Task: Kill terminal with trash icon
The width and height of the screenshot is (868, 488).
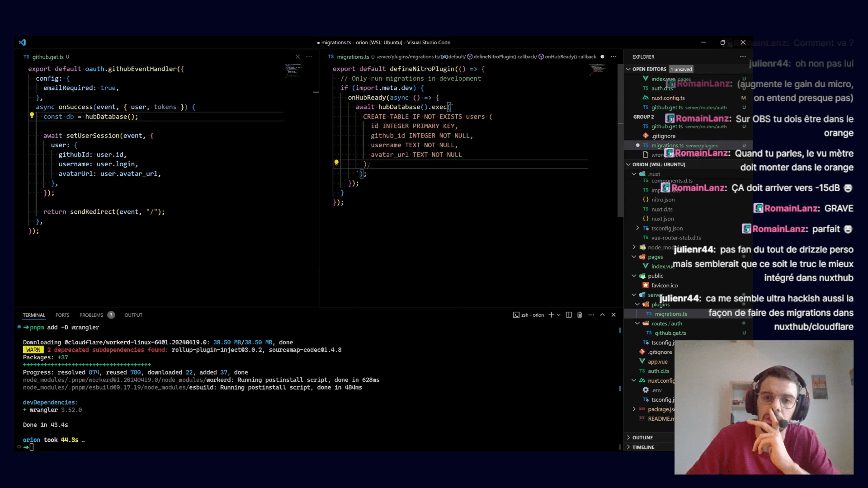Action: pos(580,315)
